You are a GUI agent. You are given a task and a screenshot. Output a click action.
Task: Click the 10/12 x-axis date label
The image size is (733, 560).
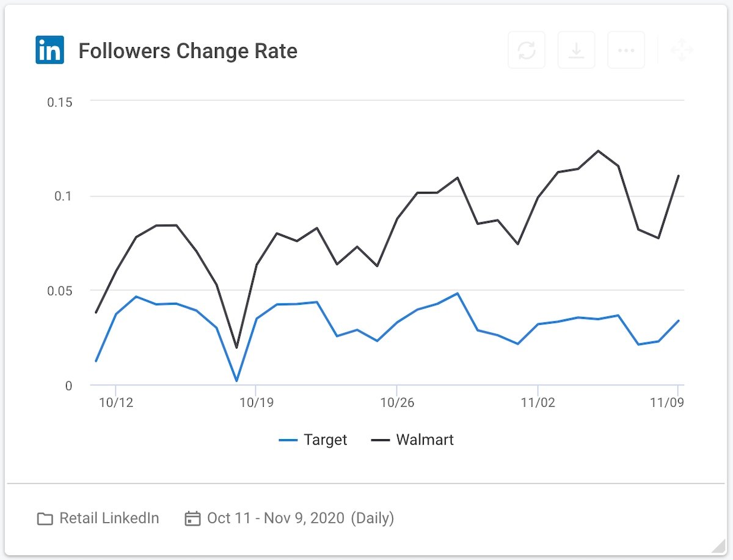(115, 403)
